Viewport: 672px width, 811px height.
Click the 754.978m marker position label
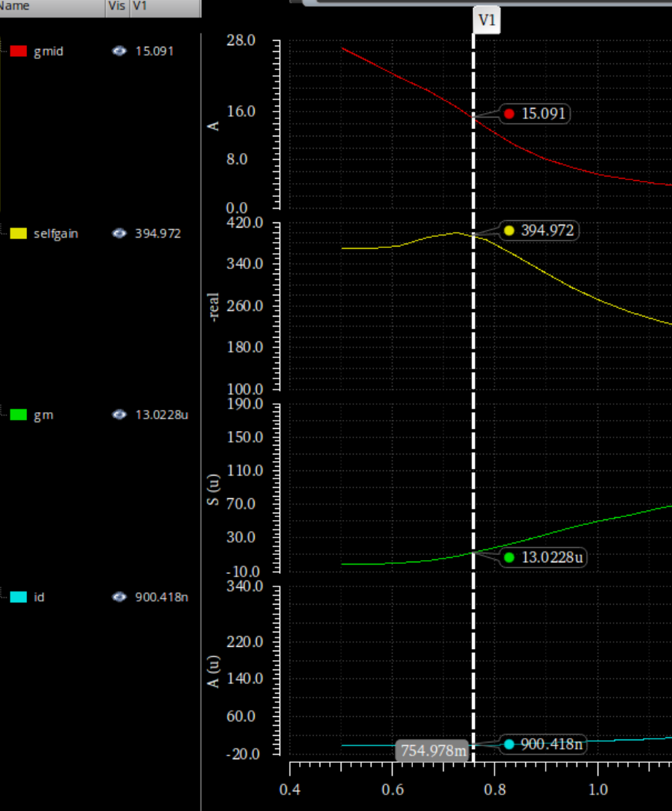(x=433, y=750)
